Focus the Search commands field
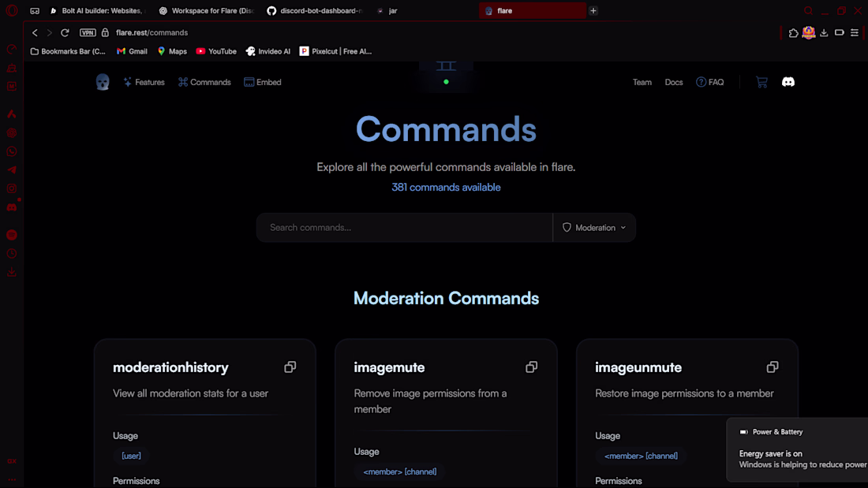This screenshot has width=868, height=488. pos(404,227)
